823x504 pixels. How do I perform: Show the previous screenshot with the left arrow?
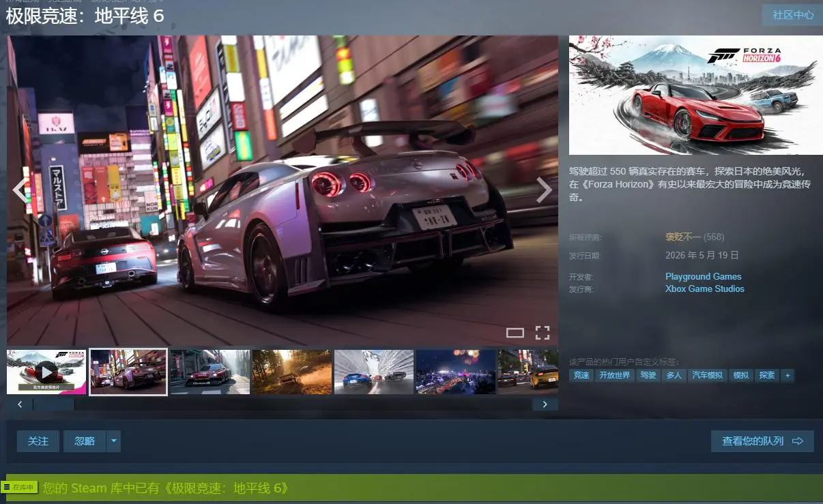[x=19, y=190]
